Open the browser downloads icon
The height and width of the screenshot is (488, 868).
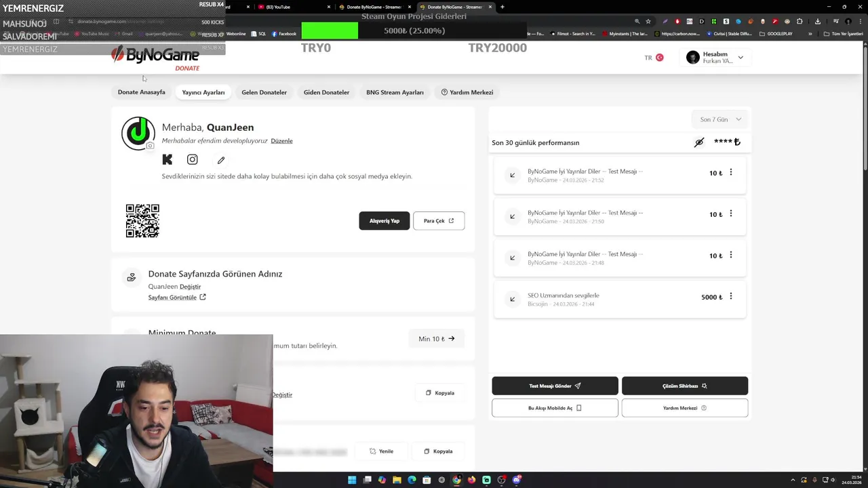(x=818, y=22)
